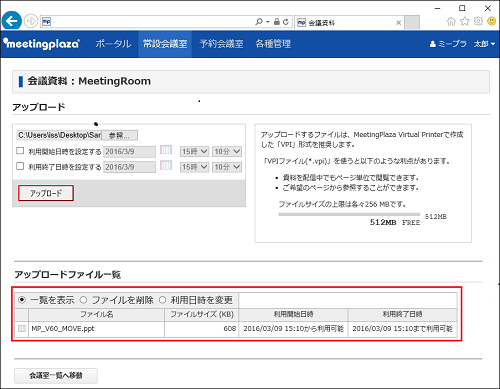The height and width of the screenshot is (389, 500).
Task: Click the file path input field
Action: click(x=59, y=135)
